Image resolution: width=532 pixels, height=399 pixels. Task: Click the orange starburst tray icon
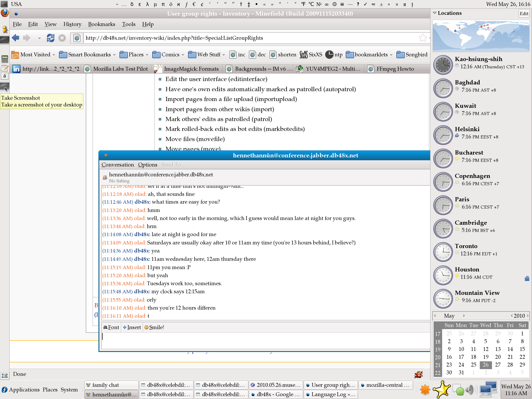[425, 390]
